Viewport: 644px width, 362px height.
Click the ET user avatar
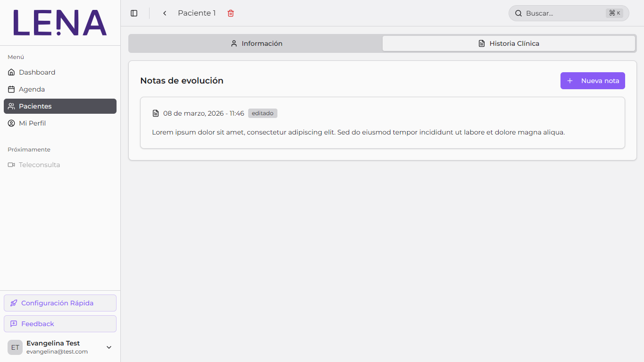(x=15, y=347)
